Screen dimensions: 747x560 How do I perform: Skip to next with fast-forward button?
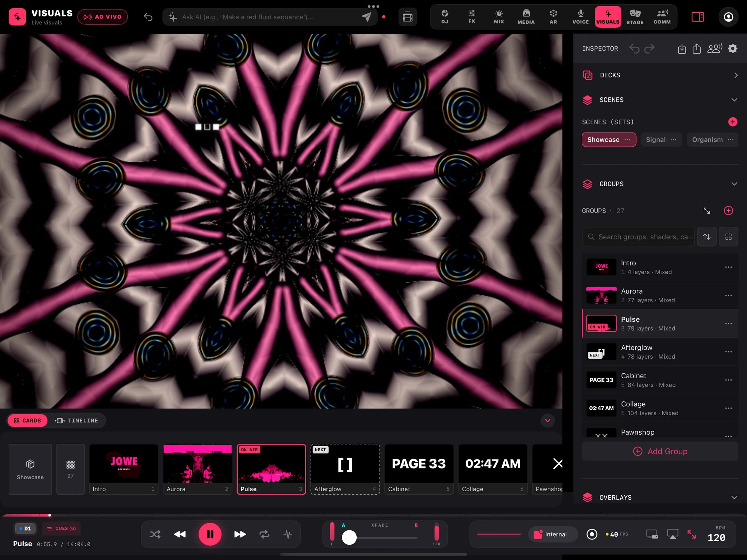coord(240,534)
